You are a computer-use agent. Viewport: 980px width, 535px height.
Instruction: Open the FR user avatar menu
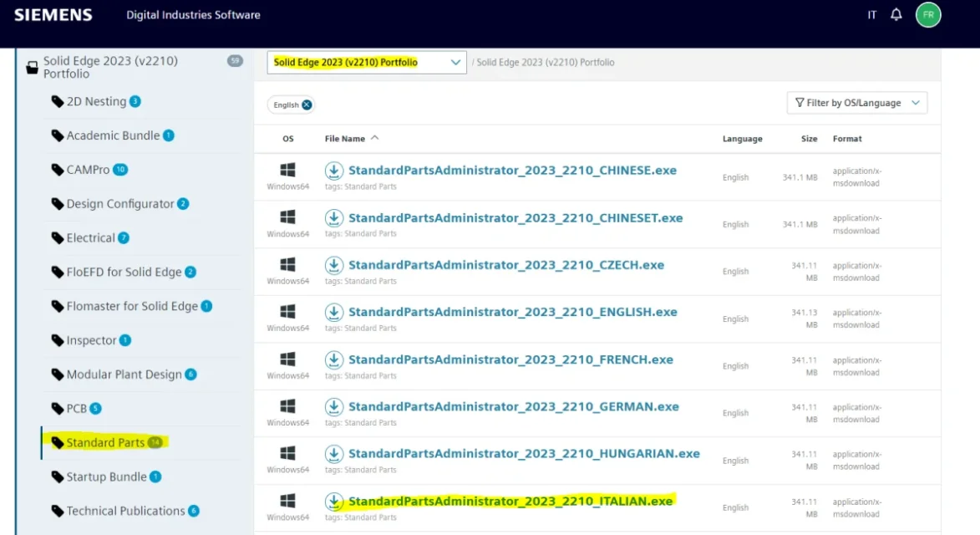click(928, 15)
